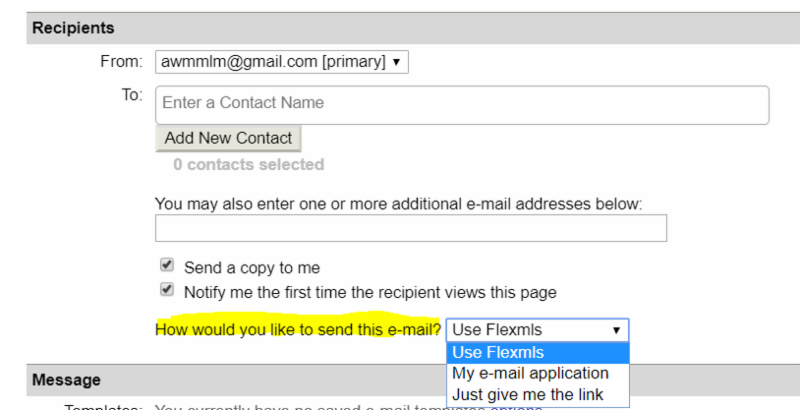Click the highlighted How would you like to send question
The width and height of the screenshot is (800, 410).
pyautogui.click(x=298, y=330)
